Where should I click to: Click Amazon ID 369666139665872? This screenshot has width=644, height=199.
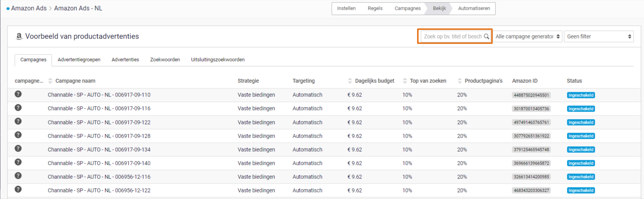531,163
